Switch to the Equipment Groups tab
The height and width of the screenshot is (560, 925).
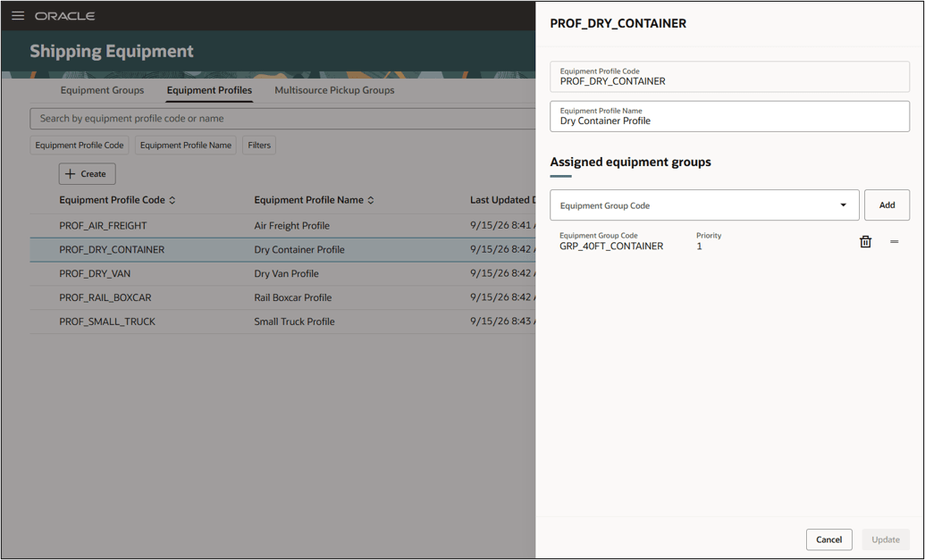pos(102,90)
